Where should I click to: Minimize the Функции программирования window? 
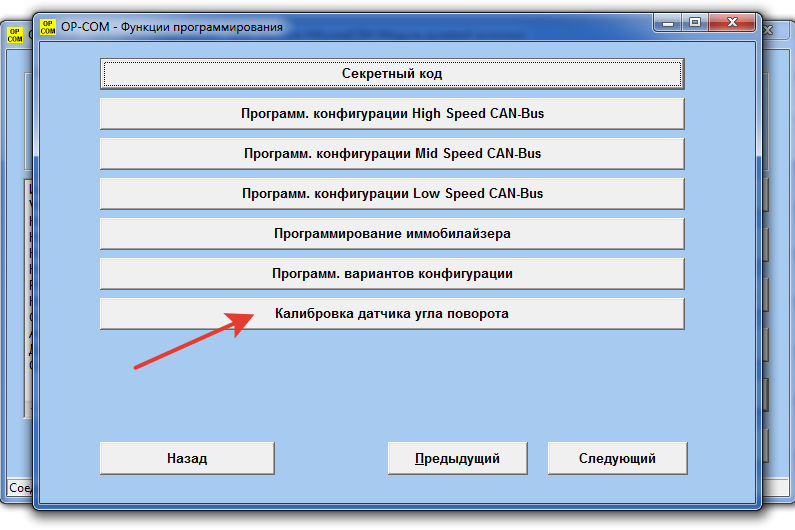coord(668,22)
